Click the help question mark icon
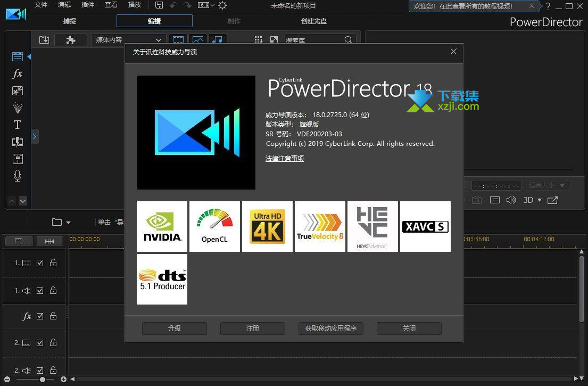 coord(548,6)
